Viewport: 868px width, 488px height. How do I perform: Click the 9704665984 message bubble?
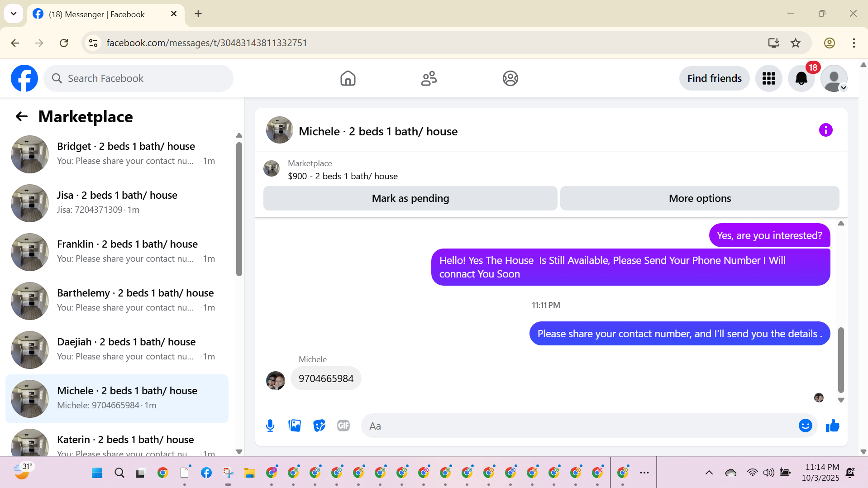click(x=326, y=378)
